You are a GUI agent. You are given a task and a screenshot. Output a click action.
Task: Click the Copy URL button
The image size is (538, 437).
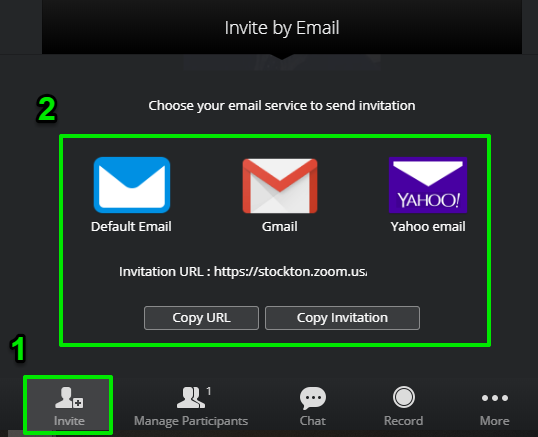click(201, 318)
